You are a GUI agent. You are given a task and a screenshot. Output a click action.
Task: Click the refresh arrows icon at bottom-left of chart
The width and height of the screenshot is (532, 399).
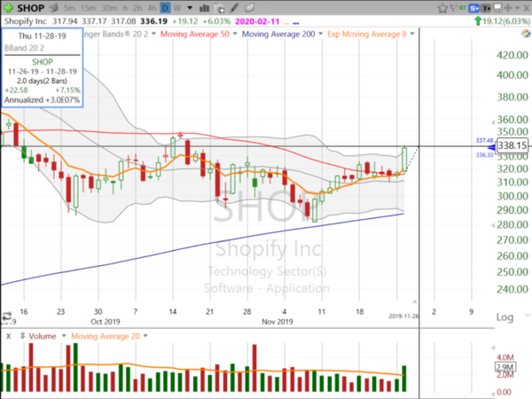[x=7, y=317]
